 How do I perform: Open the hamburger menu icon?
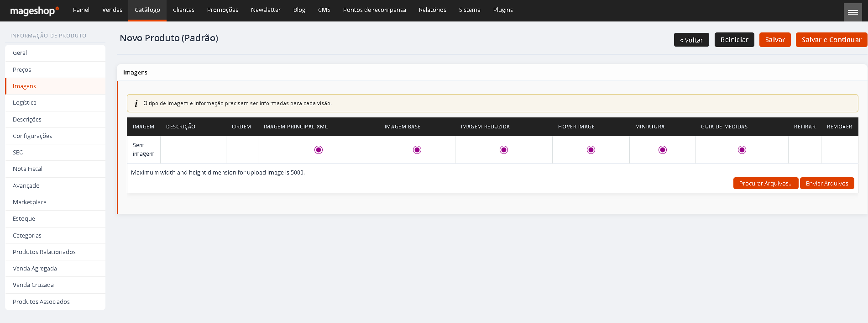[852, 12]
